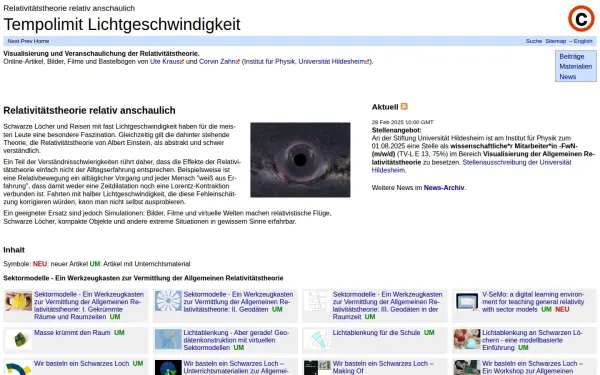
Task: Click thumbnail of Schwarzes Loch Unterrichtsmaterialien
Action: tap(168, 367)
